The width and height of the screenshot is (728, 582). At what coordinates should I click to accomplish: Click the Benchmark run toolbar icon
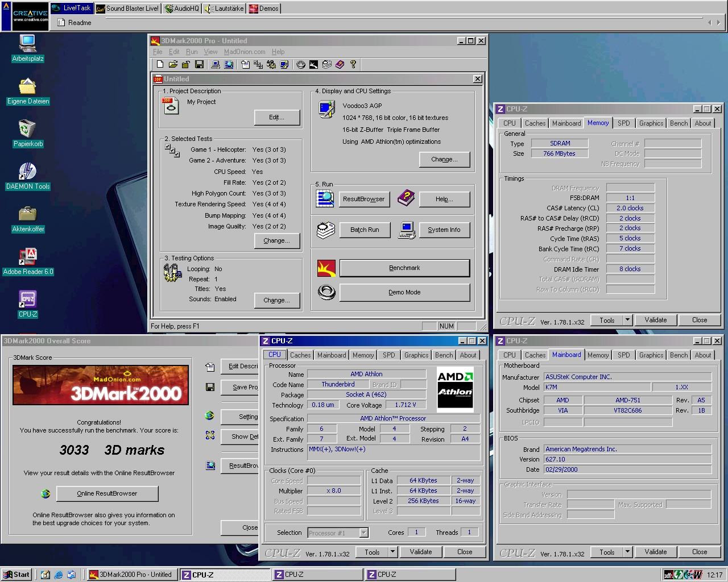(313, 64)
